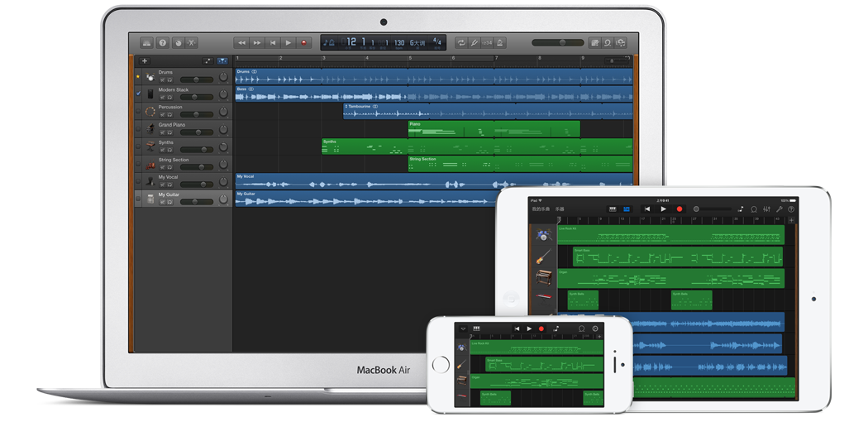The image size is (868, 422).
Task: Toggle the blue catch playhead button
Action: [x=222, y=61]
